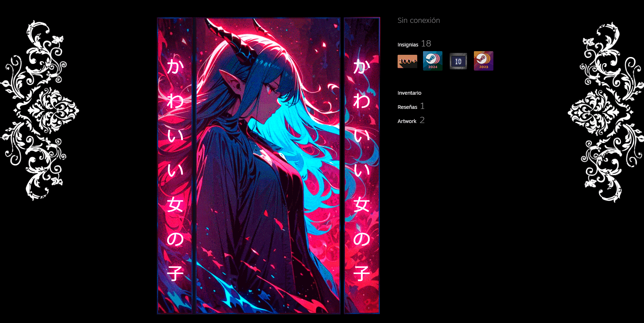Select the level 10 years badge
Screen dimensions: 644x323
pos(458,61)
